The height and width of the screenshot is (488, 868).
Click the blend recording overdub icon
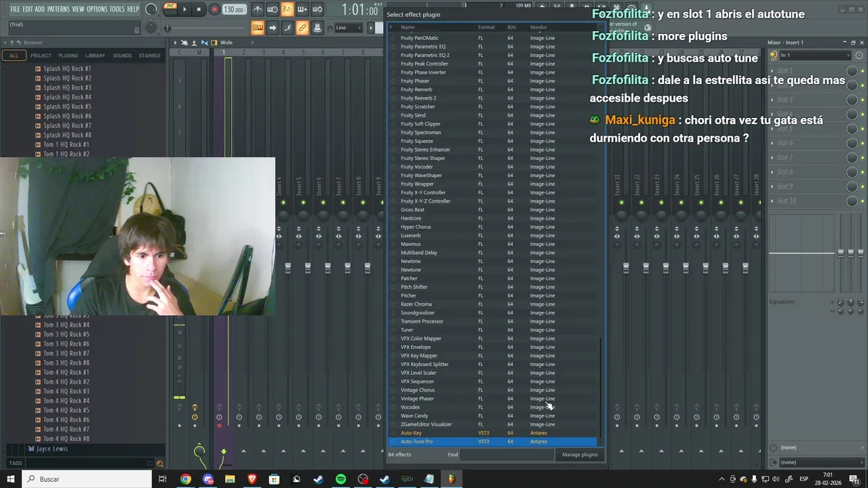click(302, 9)
